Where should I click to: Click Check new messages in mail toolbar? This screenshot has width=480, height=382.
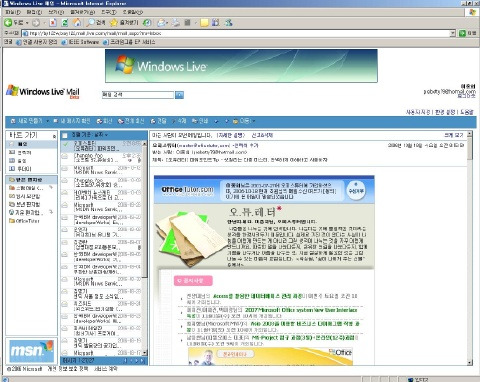(x=72, y=121)
